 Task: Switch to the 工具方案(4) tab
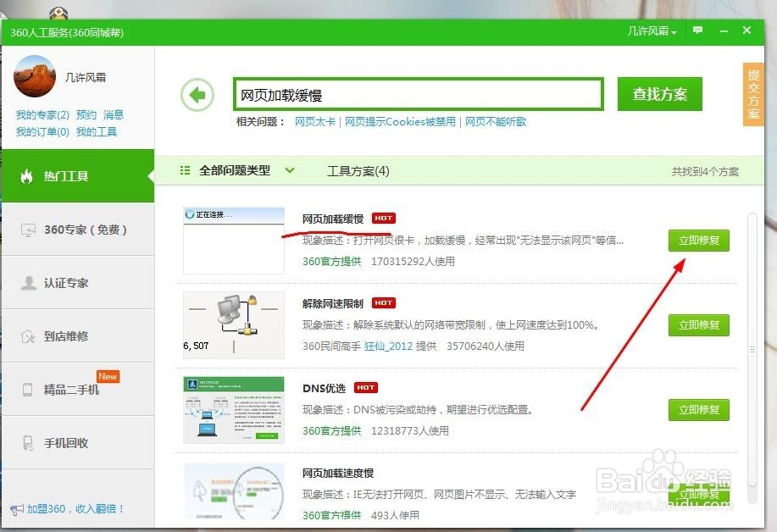click(x=358, y=171)
